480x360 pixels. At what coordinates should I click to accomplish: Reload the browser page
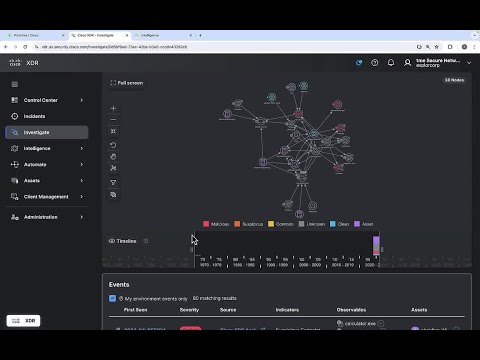click(x=25, y=47)
